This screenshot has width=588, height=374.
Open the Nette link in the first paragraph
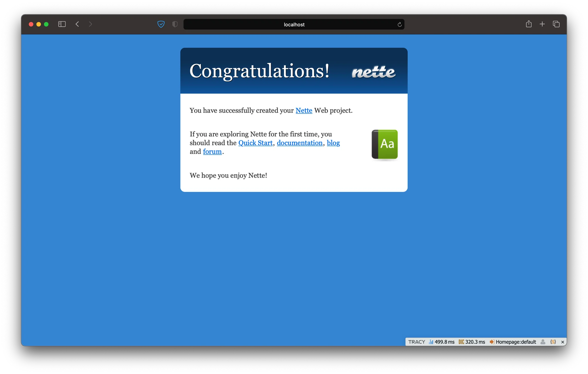click(304, 111)
